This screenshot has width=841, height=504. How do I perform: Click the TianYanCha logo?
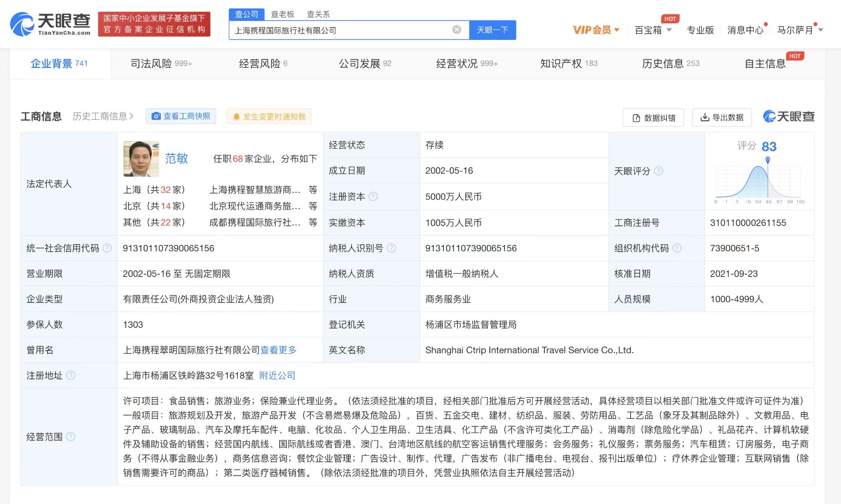point(50,24)
